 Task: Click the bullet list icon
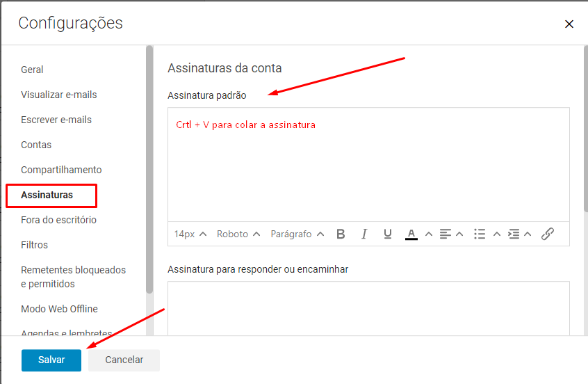(480, 234)
